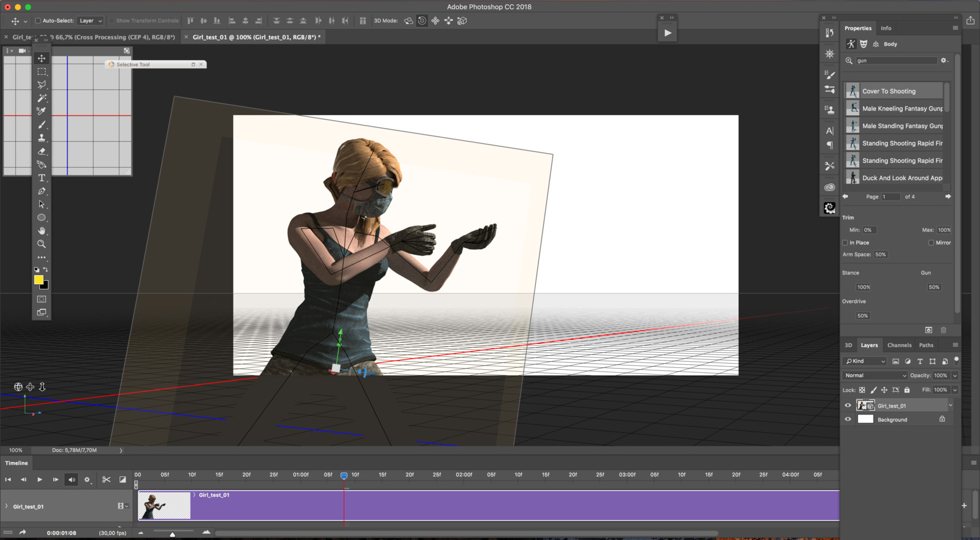Expand Girl_test_01 layer effects arrow
The height and width of the screenshot is (540, 980).
tap(951, 405)
